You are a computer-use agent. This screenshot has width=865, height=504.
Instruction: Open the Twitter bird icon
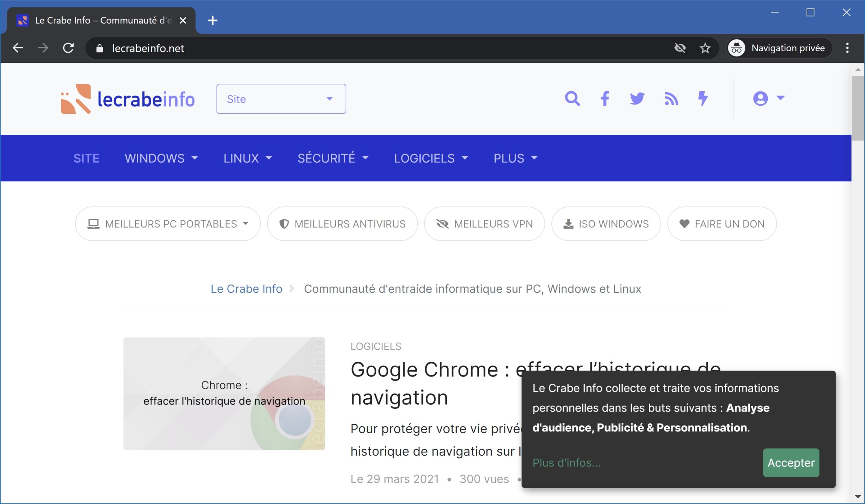(x=637, y=99)
